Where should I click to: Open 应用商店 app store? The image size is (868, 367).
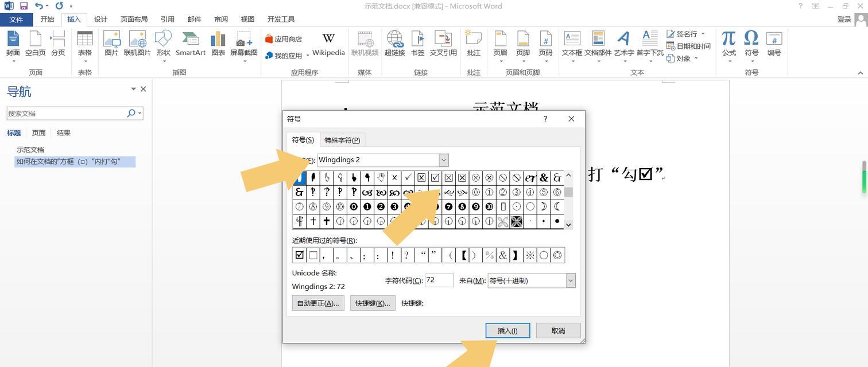point(284,39)
